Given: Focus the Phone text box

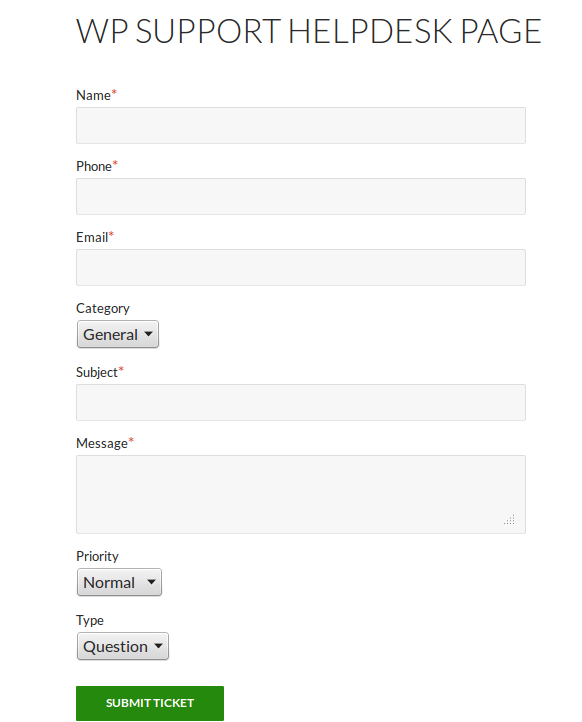Looking at the screenshot, I should [301, 196].
